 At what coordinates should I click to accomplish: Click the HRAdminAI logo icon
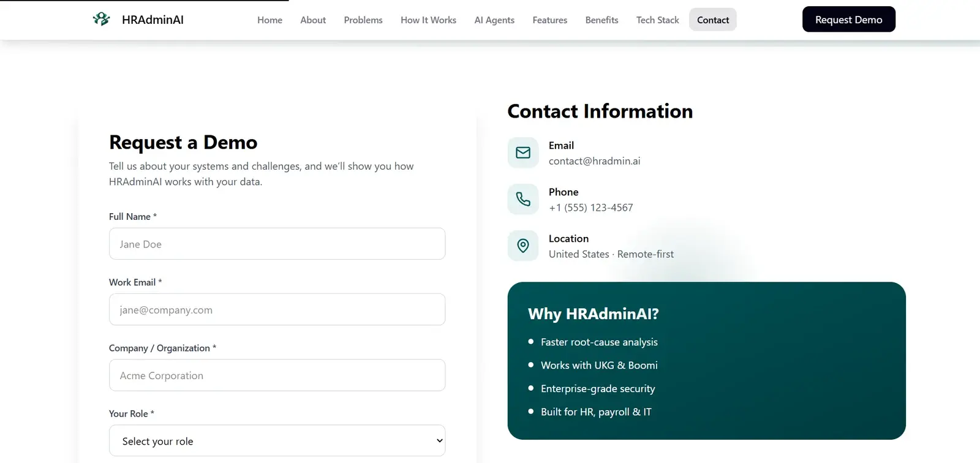(101, 20)
